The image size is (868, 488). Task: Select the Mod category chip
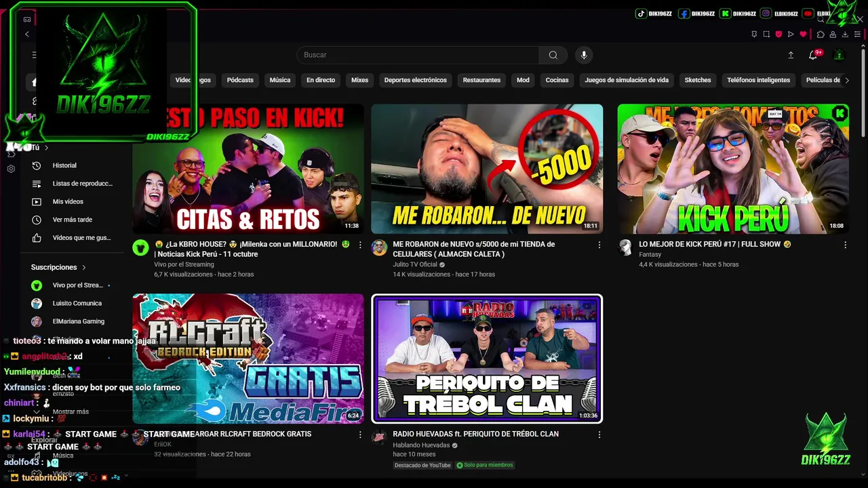click(523, 80)
